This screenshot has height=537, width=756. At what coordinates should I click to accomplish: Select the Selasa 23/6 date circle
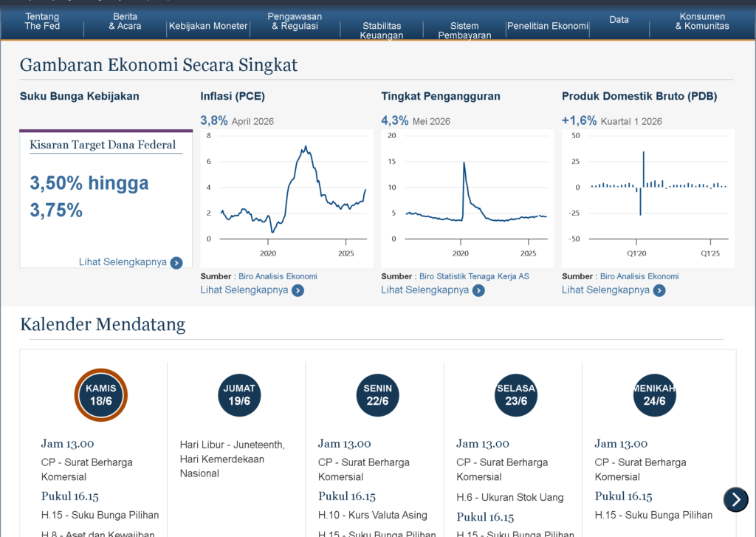point(516,395)
